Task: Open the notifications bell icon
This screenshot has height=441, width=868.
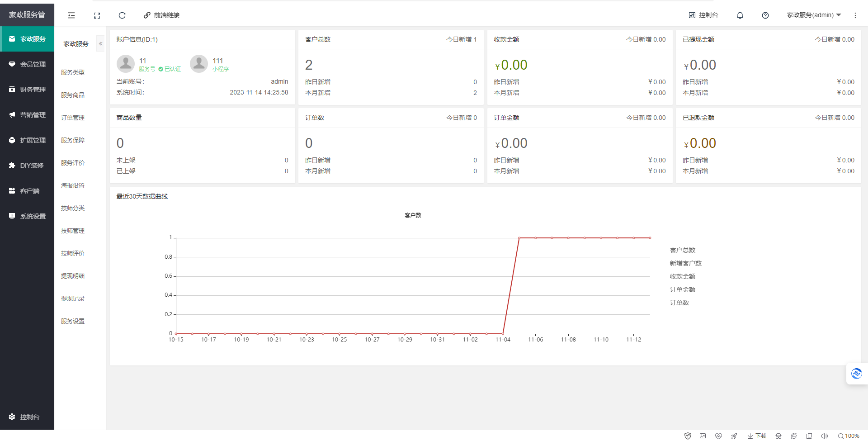Action: click(740, 15)
